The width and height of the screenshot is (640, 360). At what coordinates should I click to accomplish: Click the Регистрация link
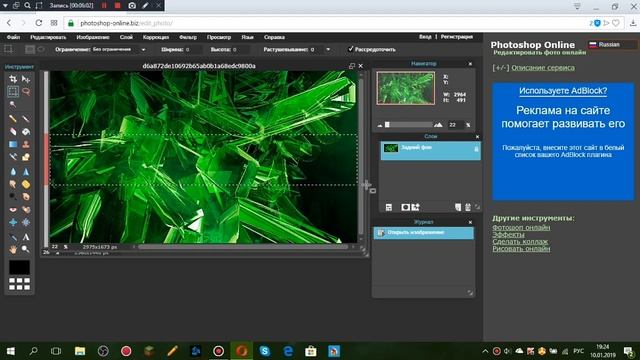coord(457,37)
